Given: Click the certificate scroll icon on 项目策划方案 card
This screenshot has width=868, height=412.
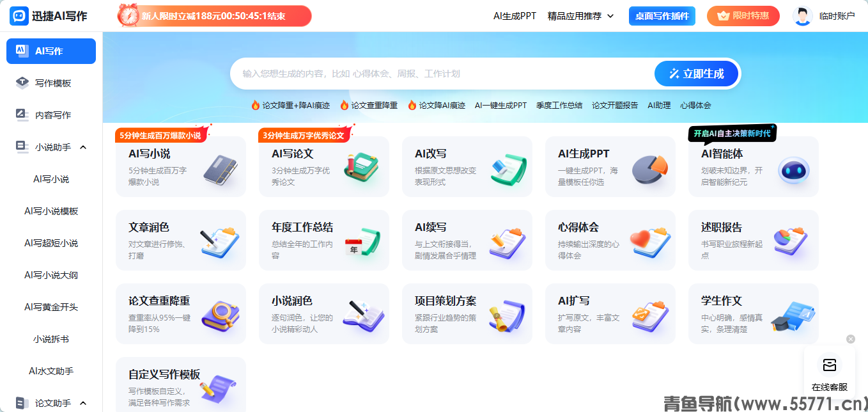Looking at the screenshot, I should [x=508, y=316].
